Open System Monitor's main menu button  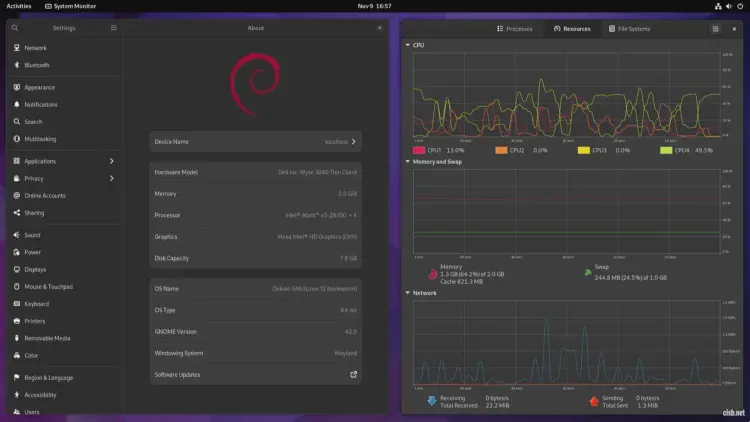point(715,29)
